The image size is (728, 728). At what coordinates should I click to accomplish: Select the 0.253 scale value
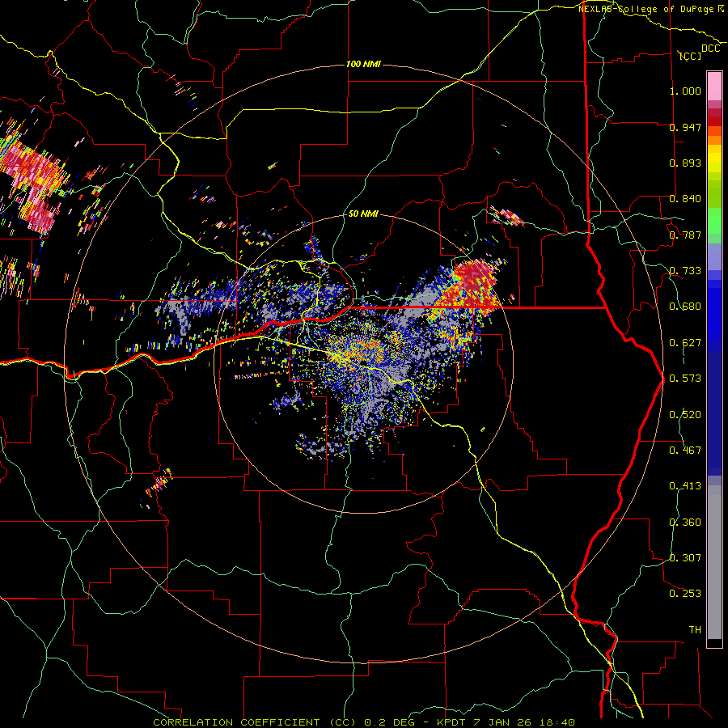click(x=685, y=594)
